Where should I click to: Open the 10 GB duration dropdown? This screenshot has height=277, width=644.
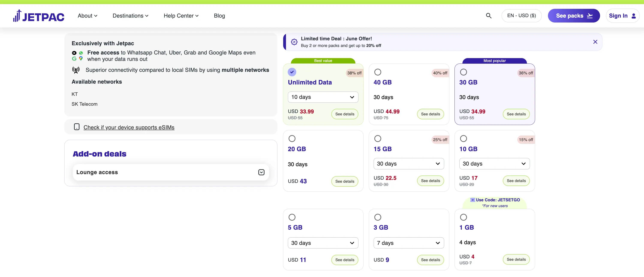click(495, 164)
